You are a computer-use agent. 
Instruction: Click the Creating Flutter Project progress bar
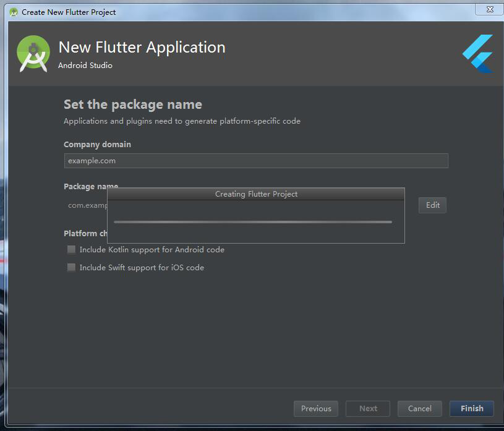[x=253, y=222]
